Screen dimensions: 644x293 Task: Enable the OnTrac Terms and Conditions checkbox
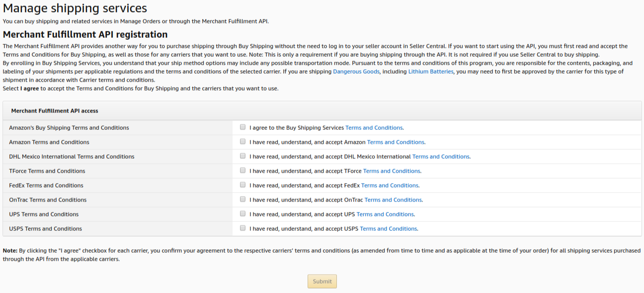click(x=242, y=199)
